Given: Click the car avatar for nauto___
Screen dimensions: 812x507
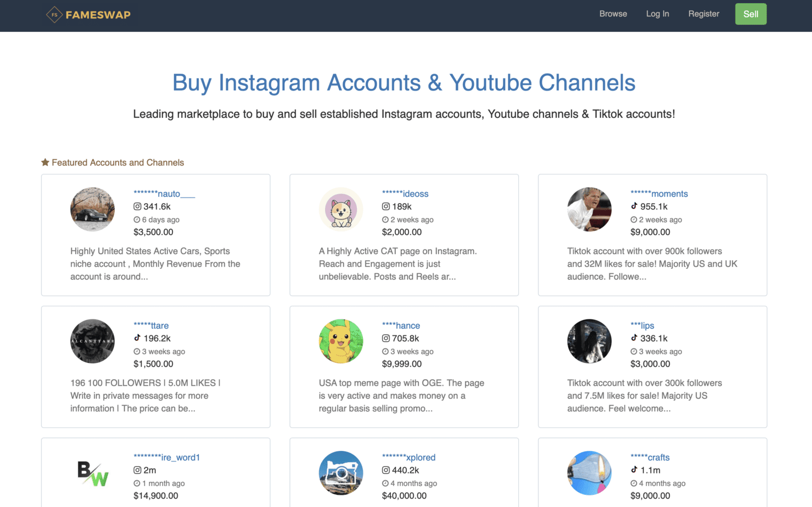Looking at the screenshot, I should 92,209.
